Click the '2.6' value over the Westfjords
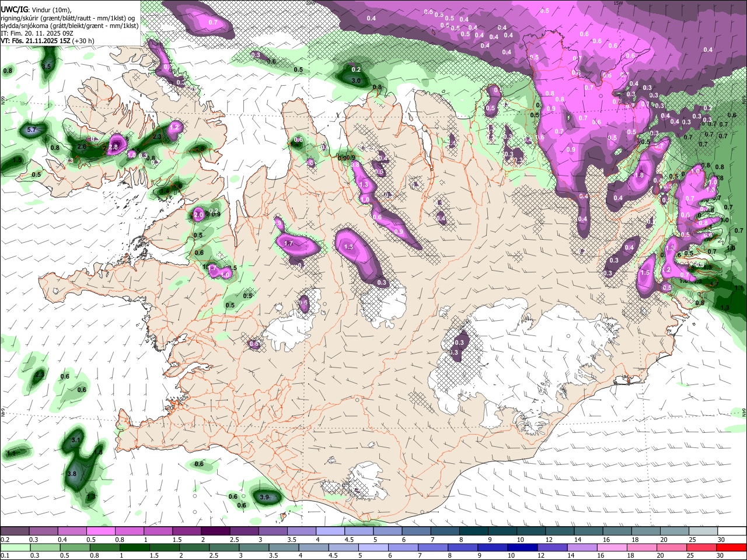Viewport: 747px width, 560px height. tap(82, 147)
